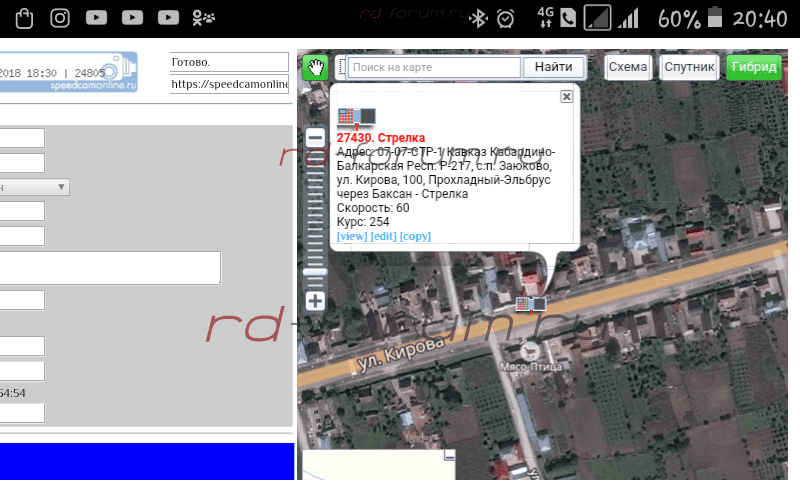Open the [edit] link for camera 27430
Image resolution: width=800 pixels, height=480 pixels.
[383, 236]
